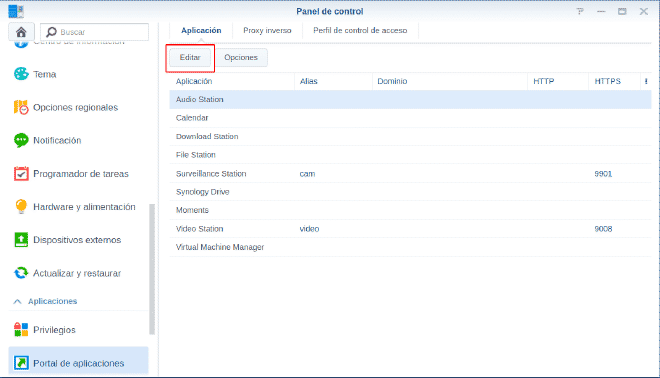Open Portal de aplicaciones label
This screenshot has height=378, width=660.
coord(79,363)
